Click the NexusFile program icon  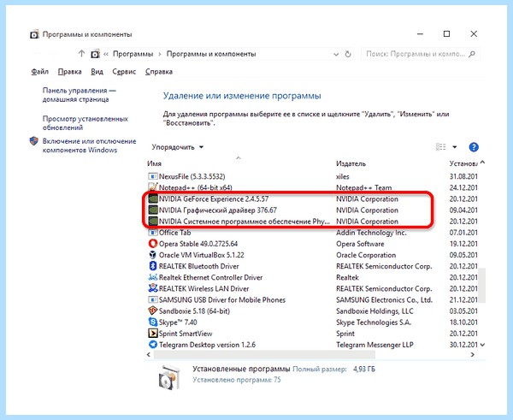coord(152,176)
